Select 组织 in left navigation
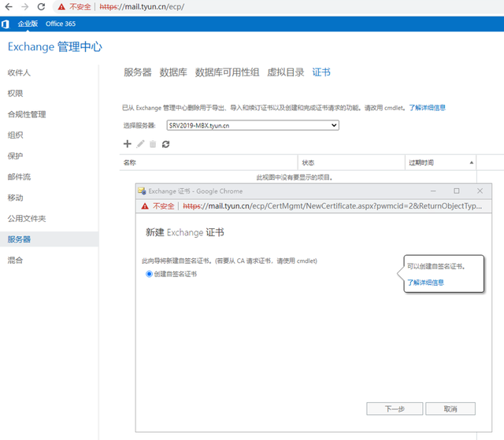 tap(15, 135)
